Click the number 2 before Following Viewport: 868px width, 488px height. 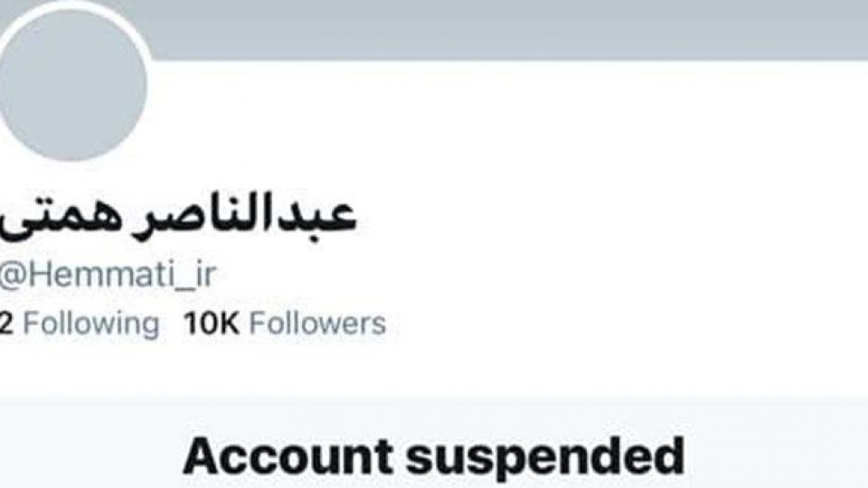click(x=5, y=324)
